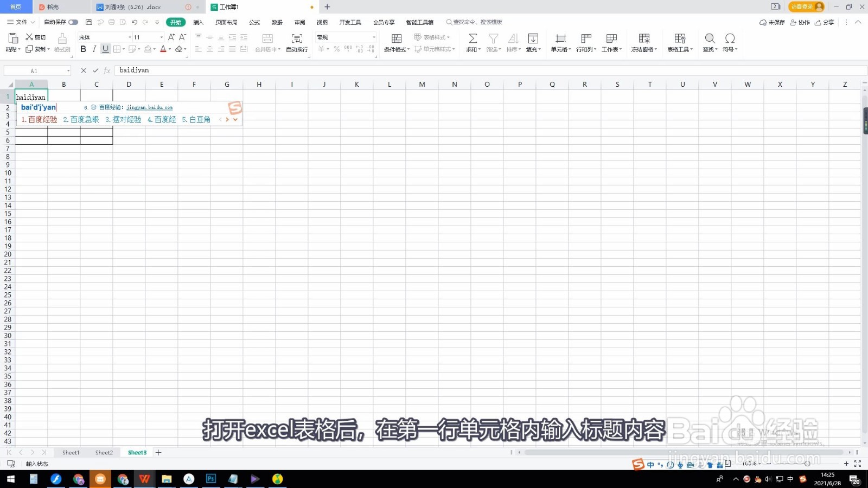Click the Format Painter (格式刷) brush icon

coord(62,38)
